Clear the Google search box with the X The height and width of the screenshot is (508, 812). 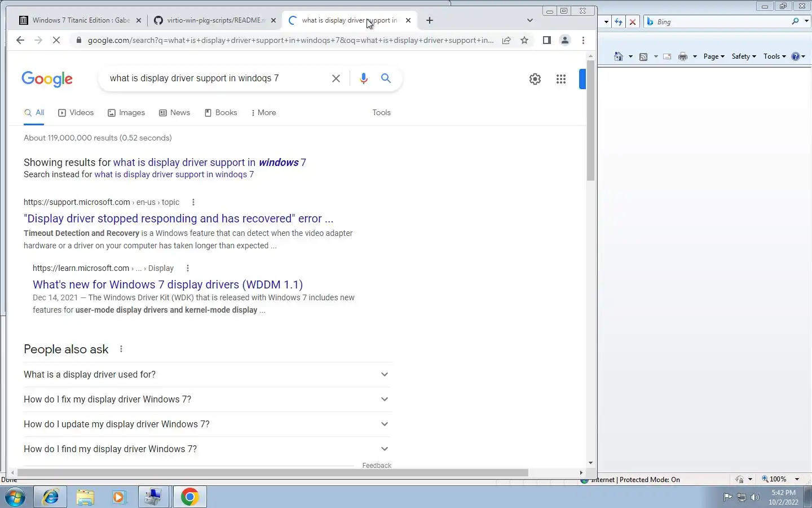click(x=336, y=78)
